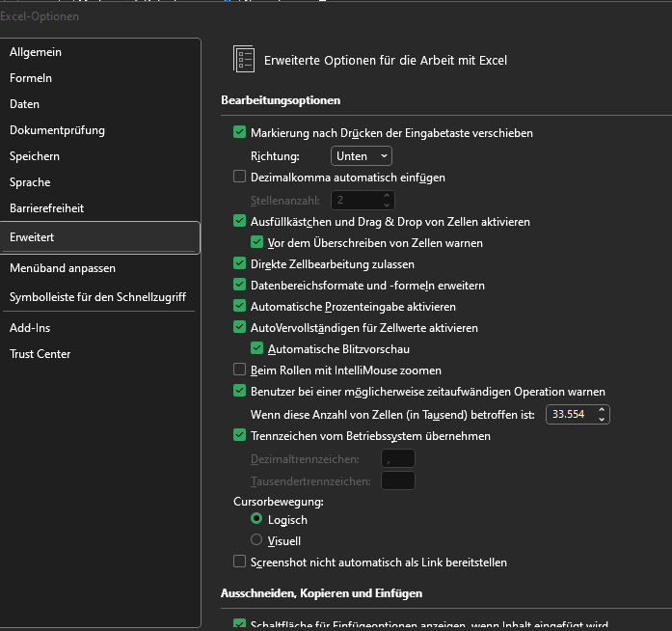The height and width of the screenshot is (631, 672).
Task: Open the Allgemein options category
Action: point(100,52)
